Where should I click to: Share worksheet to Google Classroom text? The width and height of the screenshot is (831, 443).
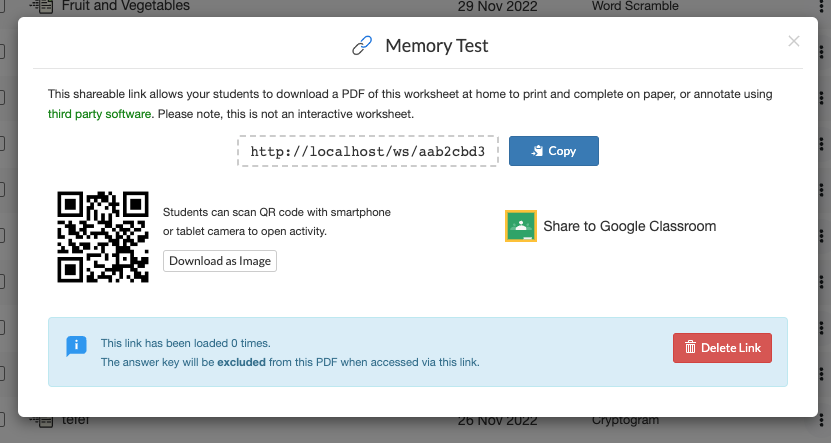coord(630,226)
